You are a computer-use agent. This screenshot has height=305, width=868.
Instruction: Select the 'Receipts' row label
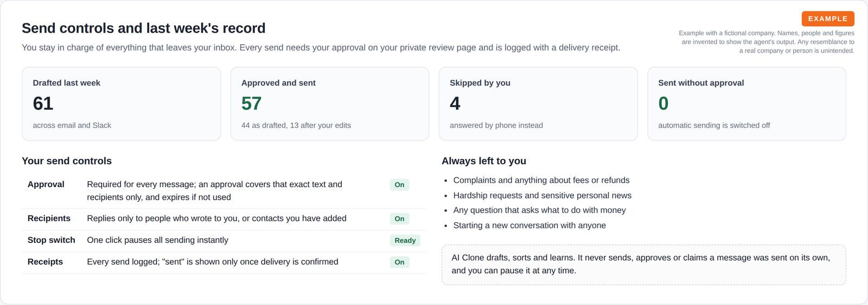pyautogui.click(x=45, y=262)
